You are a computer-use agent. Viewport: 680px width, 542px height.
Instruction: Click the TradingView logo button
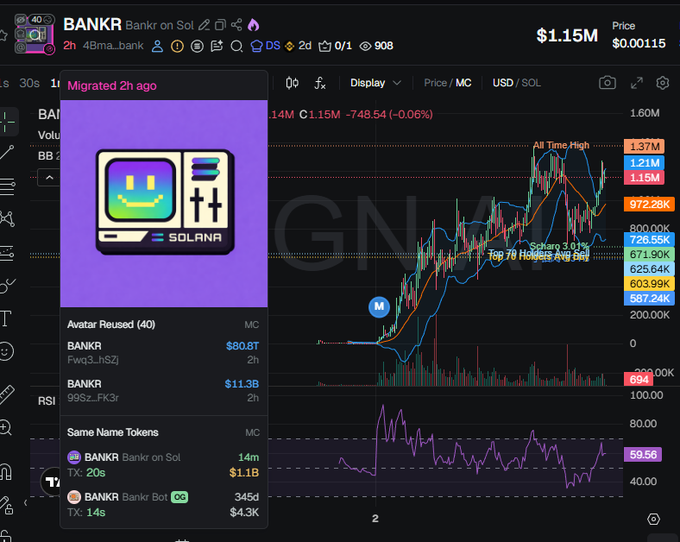(51, 481)
